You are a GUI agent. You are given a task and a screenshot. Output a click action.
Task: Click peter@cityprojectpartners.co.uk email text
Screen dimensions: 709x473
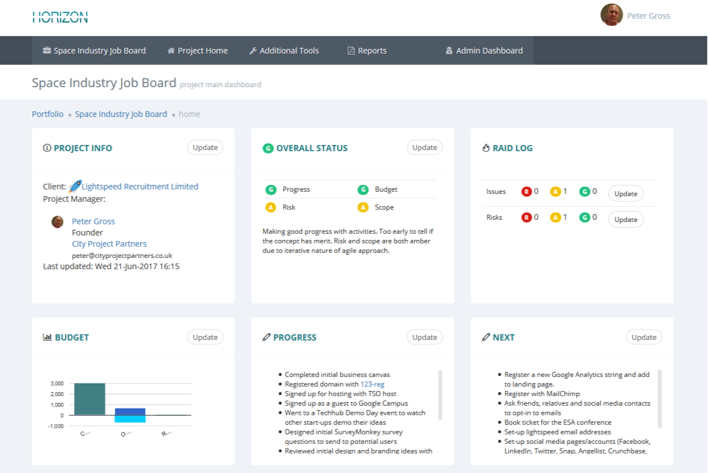tap(122, 255)
